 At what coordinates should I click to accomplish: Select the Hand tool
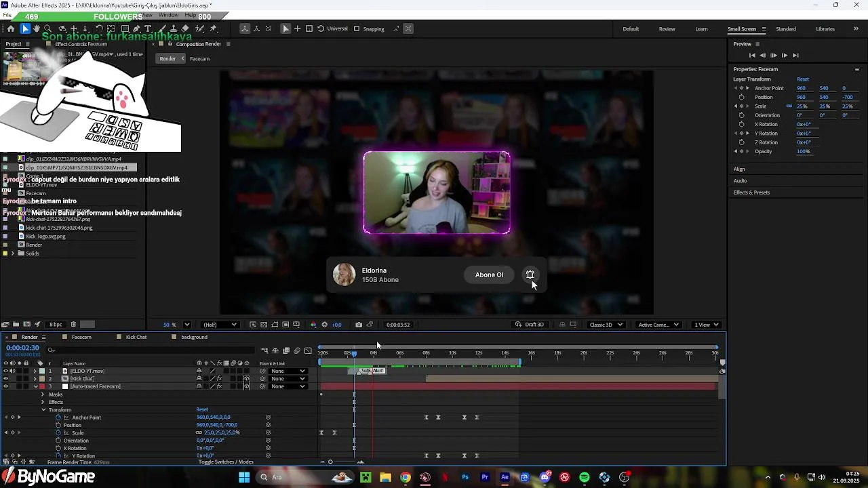[37, 28]
